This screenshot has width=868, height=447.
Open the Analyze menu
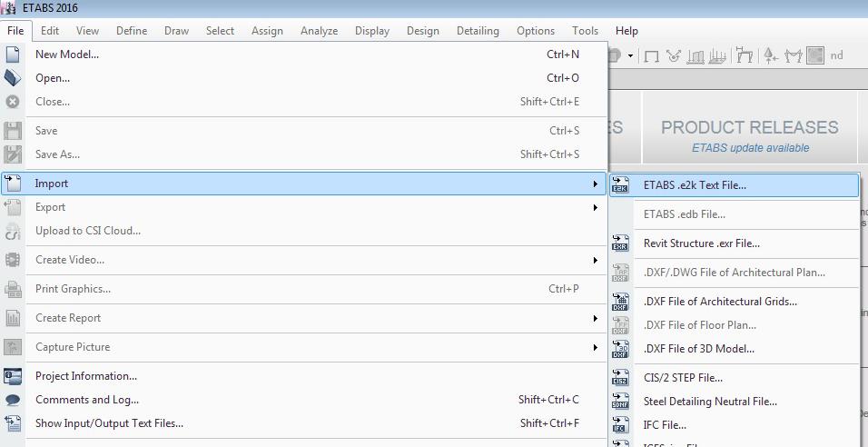pos(320,31)
